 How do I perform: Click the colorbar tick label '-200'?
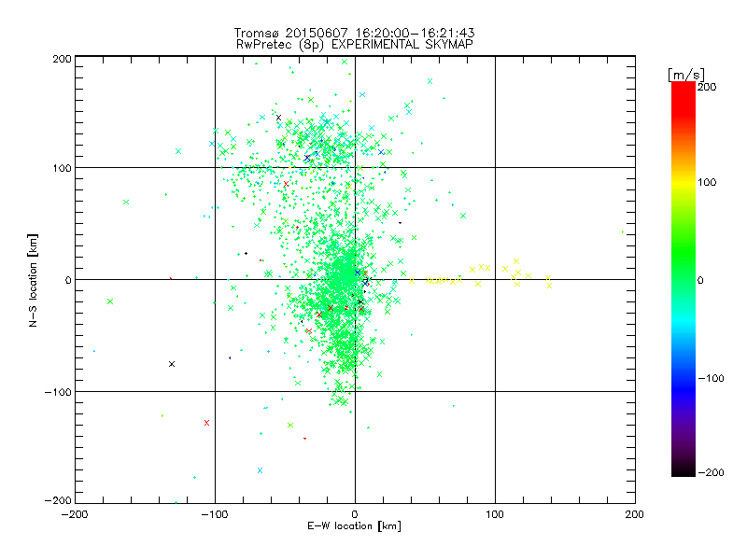(712, 472)
